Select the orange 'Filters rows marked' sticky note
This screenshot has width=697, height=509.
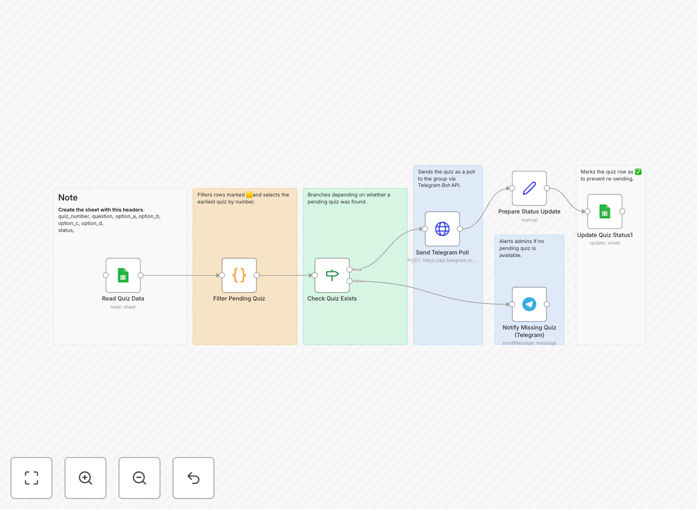[x=245, y=266]
